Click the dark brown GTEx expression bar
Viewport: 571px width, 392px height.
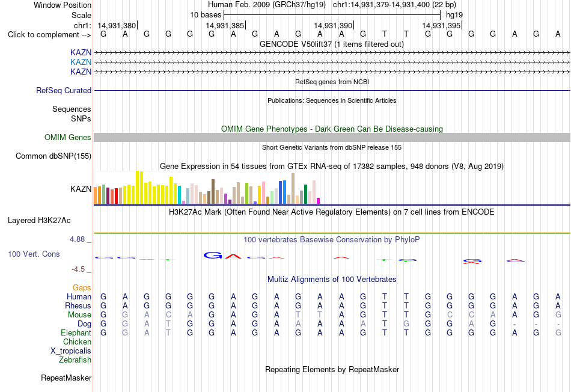[x=213, y=191]
